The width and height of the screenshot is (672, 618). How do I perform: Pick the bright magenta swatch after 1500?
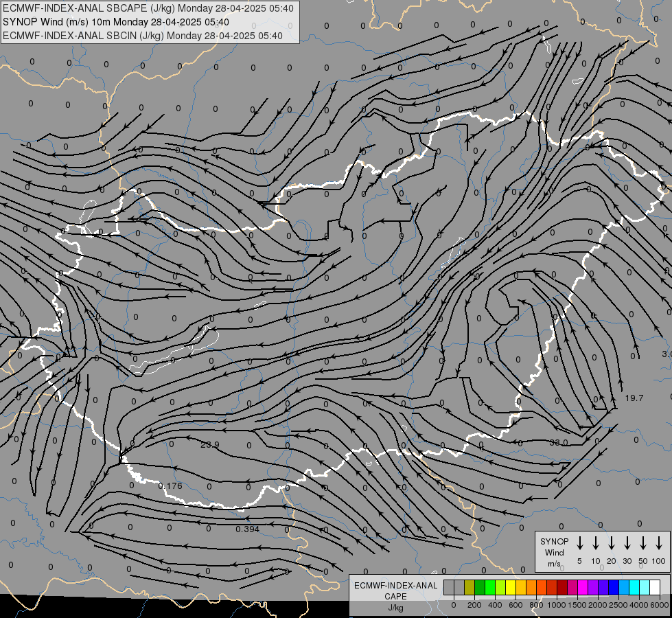[x=583, y=587]
